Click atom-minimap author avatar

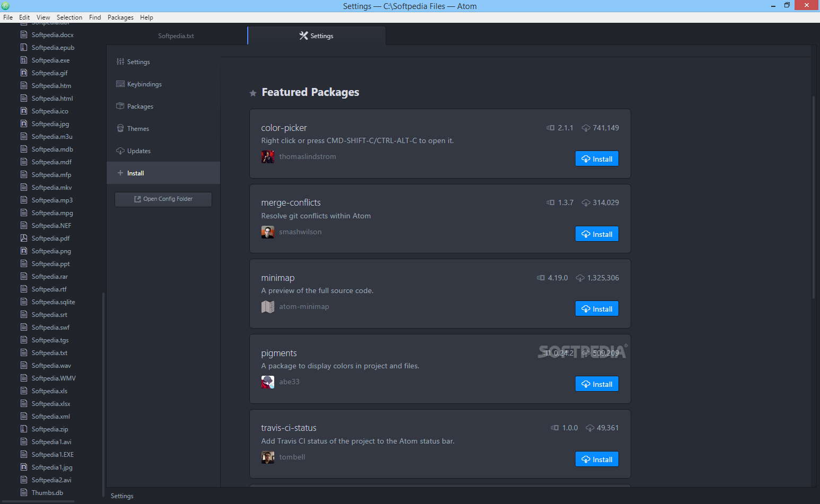tap(268, 307)
